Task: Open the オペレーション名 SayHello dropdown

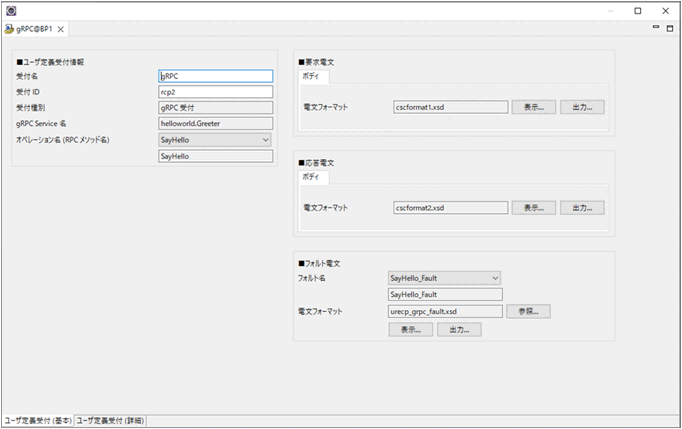Action: (x=265, y=140)
